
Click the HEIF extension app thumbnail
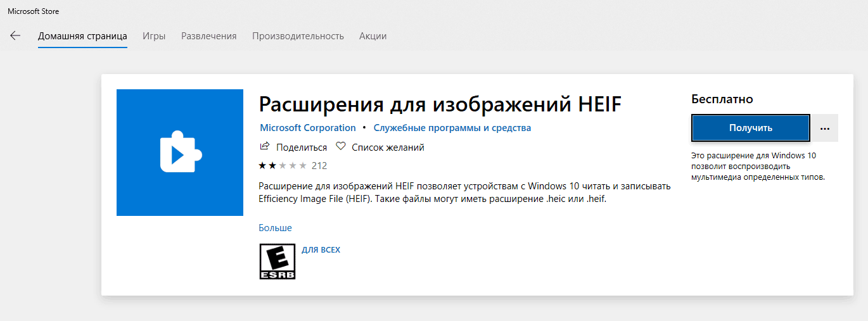pos(180,153)
